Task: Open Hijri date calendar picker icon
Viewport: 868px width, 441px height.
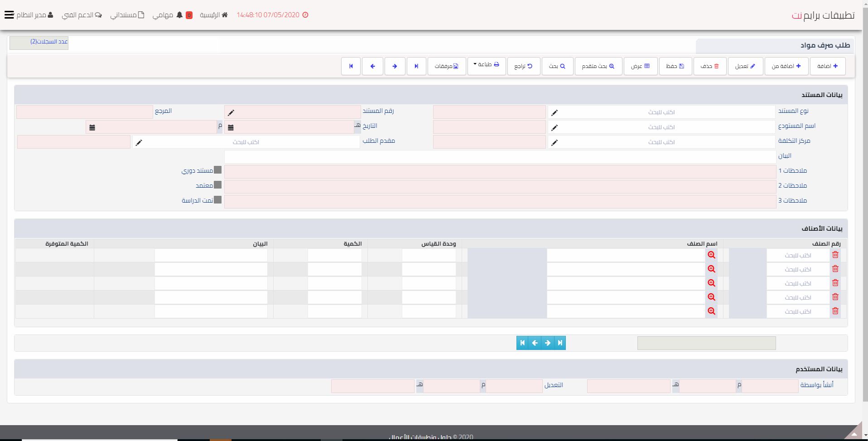Action: (x=231, y=128)
